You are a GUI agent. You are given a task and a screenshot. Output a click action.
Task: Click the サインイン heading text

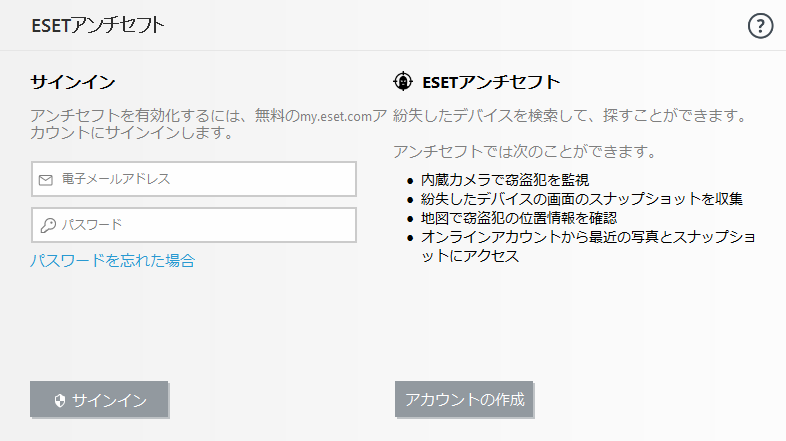point(73,82)
